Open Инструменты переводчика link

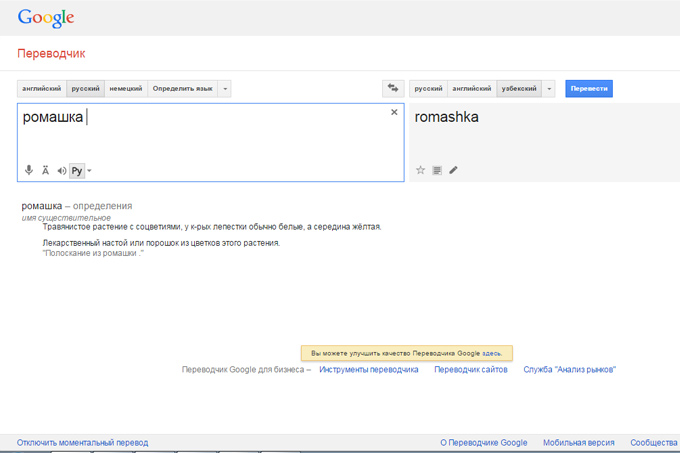pos(369,370)
